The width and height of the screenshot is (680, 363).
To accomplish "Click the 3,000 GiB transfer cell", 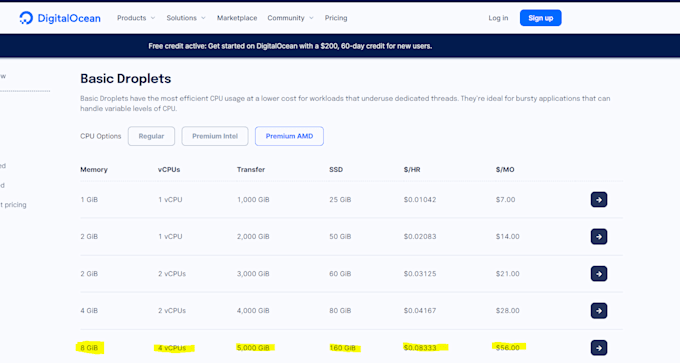I will pos(253,274).
